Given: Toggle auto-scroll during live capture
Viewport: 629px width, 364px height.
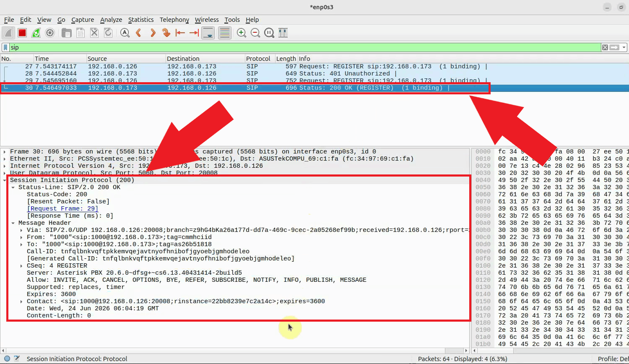Looking at the screenshot, I should tap(208, 33).
